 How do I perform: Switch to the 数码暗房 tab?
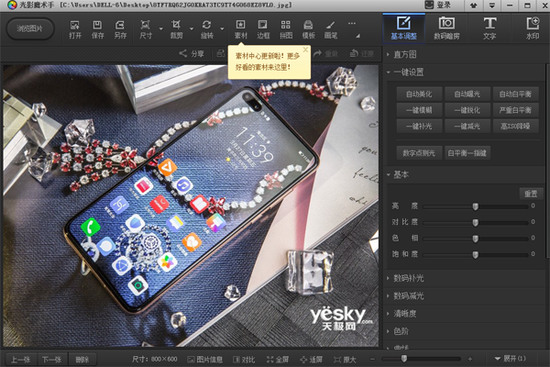click(x=447, y=28)
